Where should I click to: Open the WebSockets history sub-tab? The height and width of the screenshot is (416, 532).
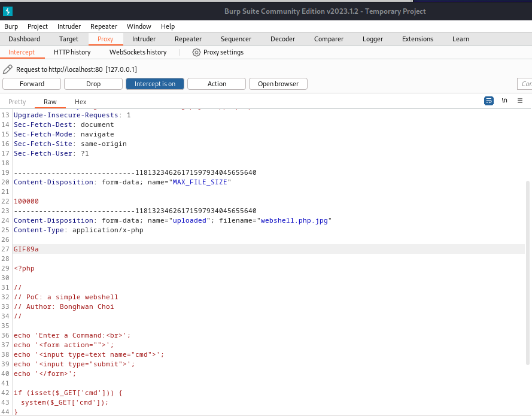point(138,52)
